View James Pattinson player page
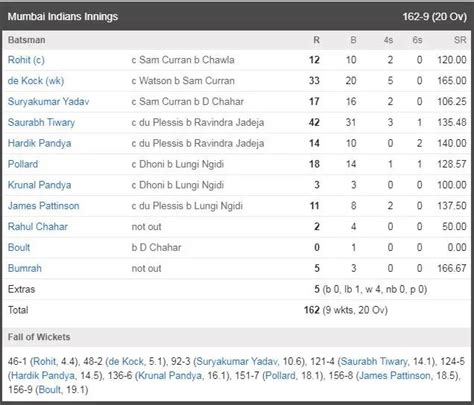474x405 pixels. 43,206
